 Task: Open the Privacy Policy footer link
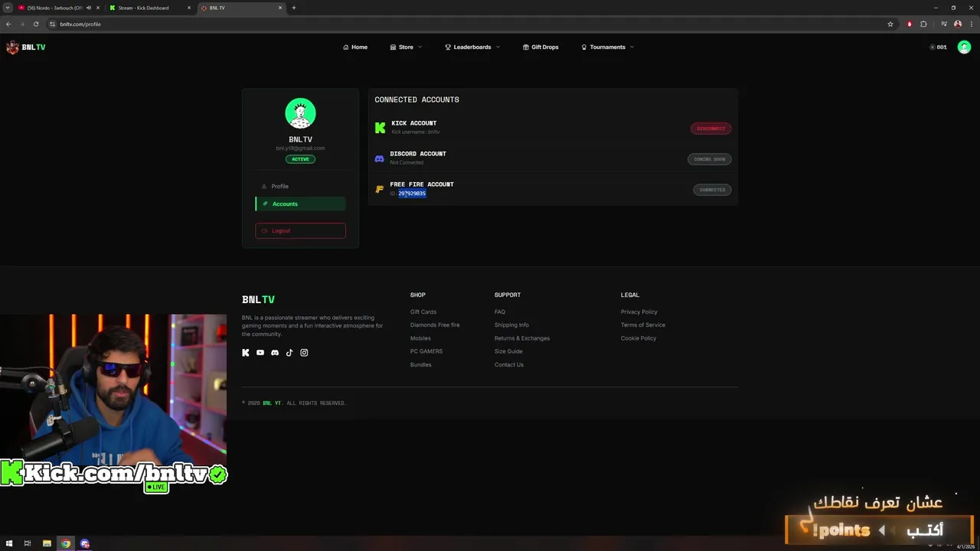[x=639, y=312]
